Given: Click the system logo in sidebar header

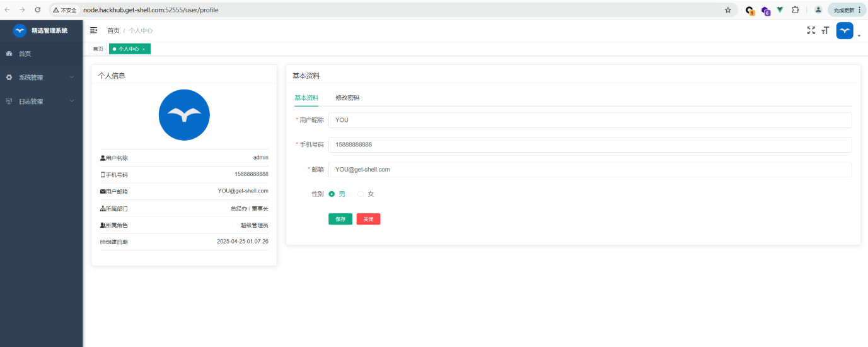Looking at the screenshot, I should click(x=20, y=30).
